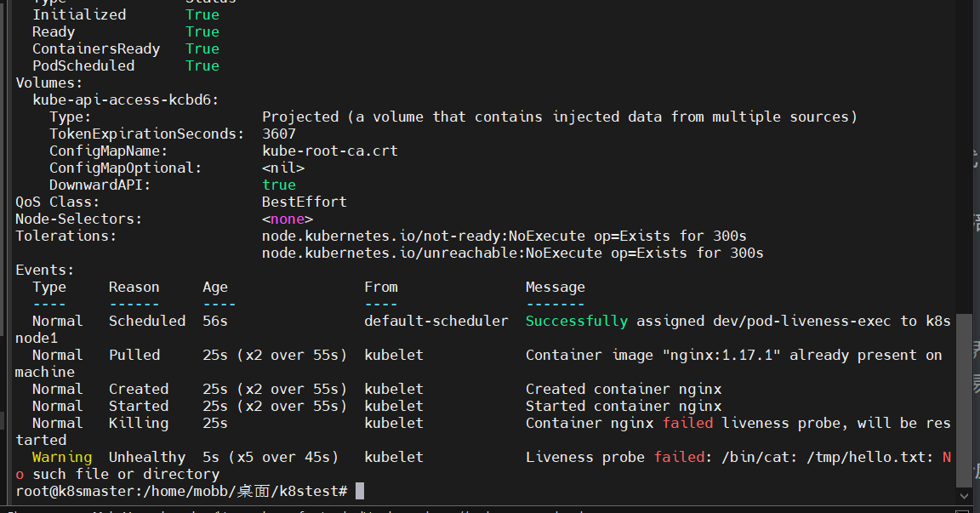The width and height of the screenshot is (980, 513).
Task: Click the scrollbar track above the thumb
Action: (x=963, y=170)
